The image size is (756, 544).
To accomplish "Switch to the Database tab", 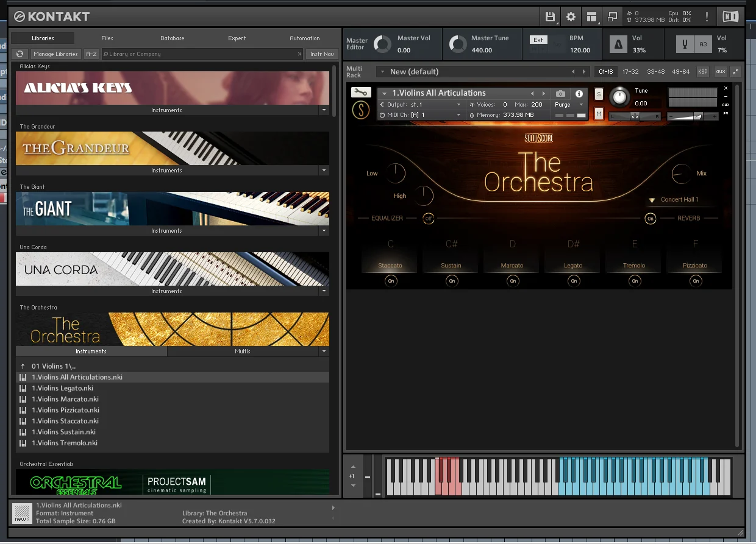I will click(x=173, y=38).
